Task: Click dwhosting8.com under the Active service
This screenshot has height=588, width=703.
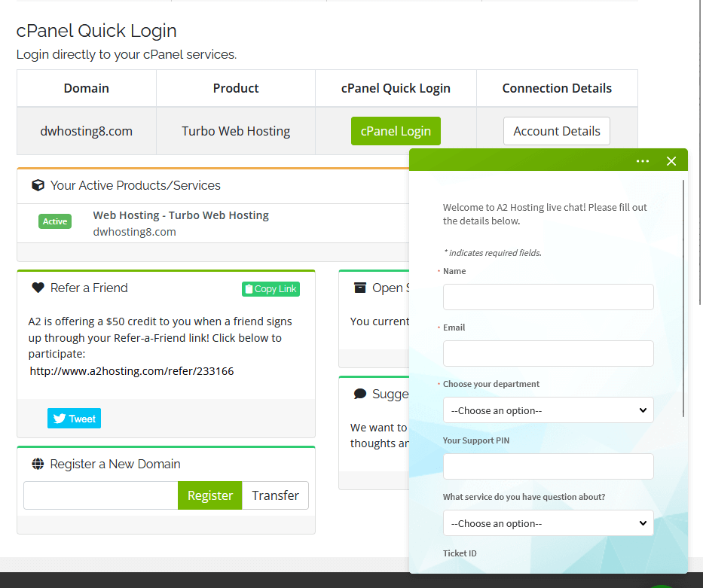Action: (x=135, y=232)
